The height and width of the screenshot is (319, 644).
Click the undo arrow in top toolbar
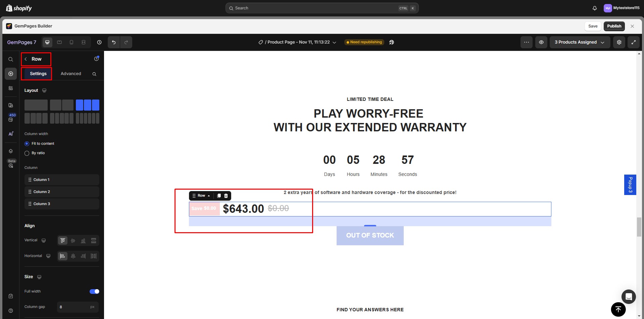114,42
